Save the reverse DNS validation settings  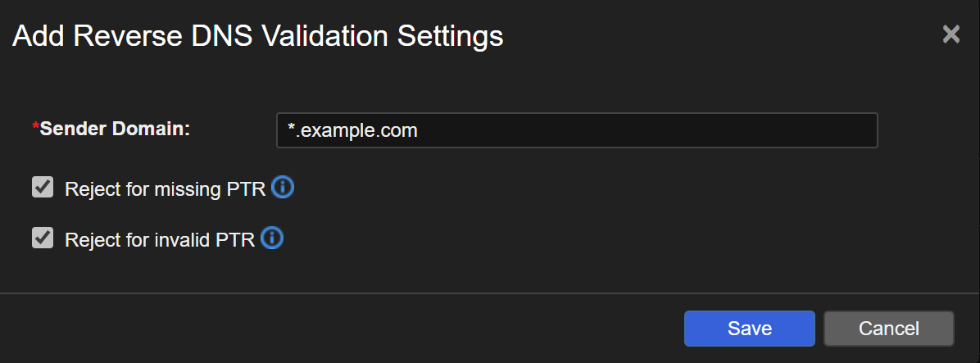click(749, 329)
